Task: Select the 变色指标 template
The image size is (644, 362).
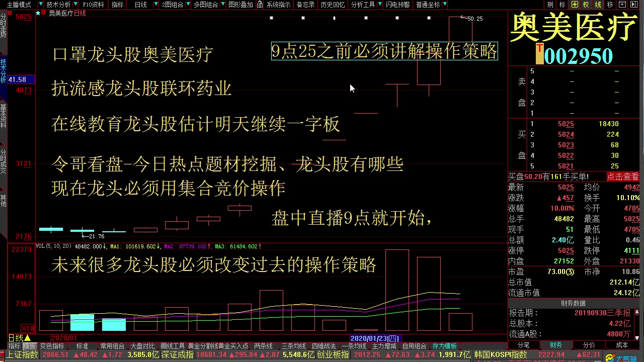Action: 52,346
